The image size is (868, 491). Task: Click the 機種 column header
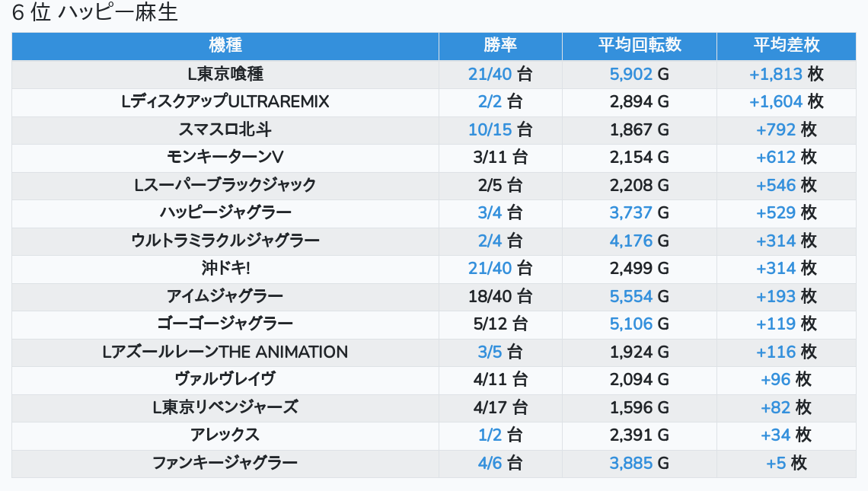click(x=225, y=46)
